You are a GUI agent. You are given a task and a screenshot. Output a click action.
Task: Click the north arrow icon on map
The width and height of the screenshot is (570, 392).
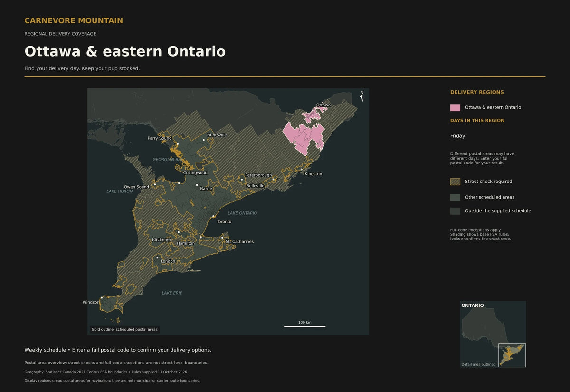pyautogui.click(x=362, y=96)
